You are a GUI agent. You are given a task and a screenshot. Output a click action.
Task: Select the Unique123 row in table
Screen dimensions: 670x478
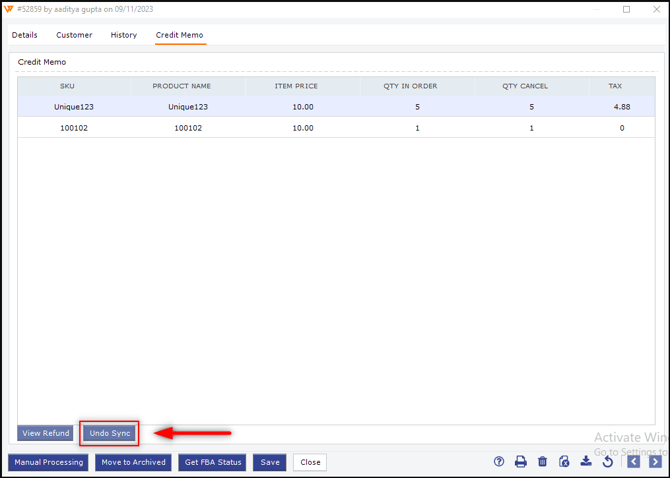(x=186, y=107)
